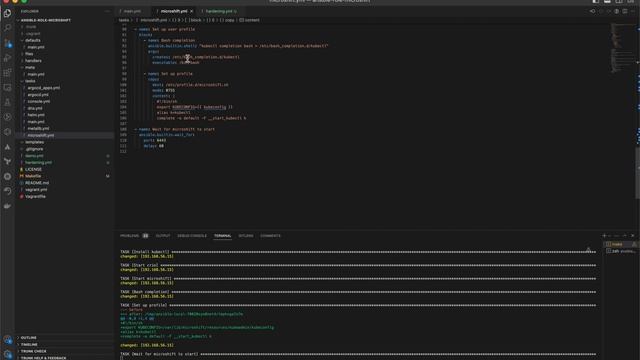Open the customize layout icon in the title bar
Image resolution: width=640 pixels, height=360 pixels.
coord(631,2)
